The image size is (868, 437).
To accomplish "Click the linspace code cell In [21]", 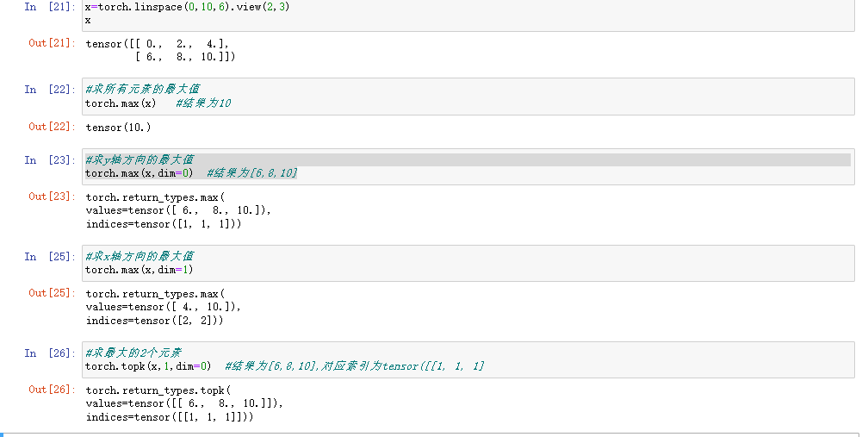I will [468, 15].
